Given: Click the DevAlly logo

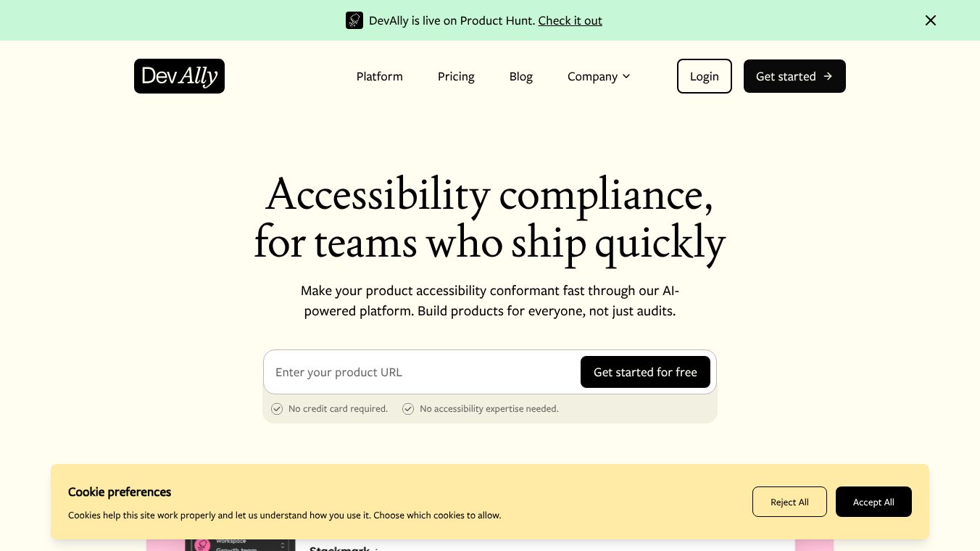Looking at the screenshot, I should click(179, 76).
